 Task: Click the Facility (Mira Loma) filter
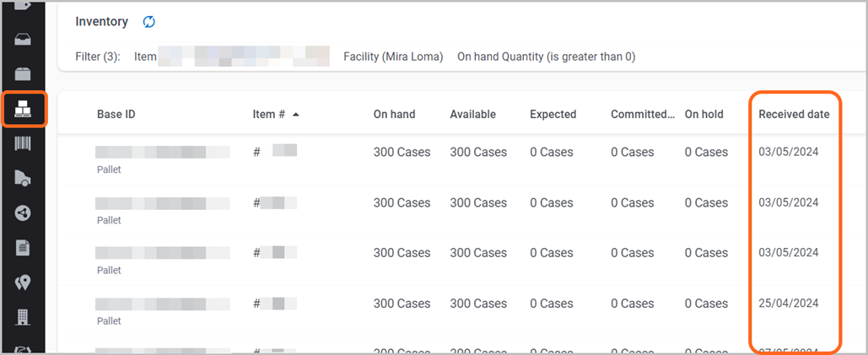393,56
